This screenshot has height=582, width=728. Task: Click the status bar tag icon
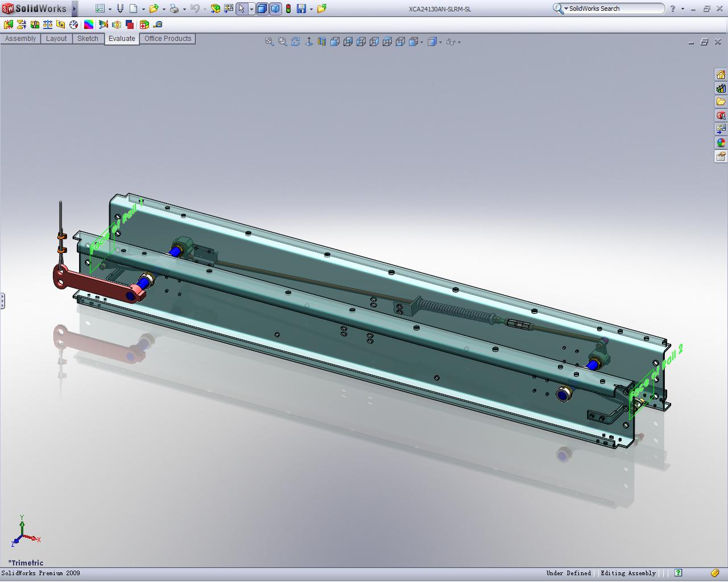tap(715, 573)
